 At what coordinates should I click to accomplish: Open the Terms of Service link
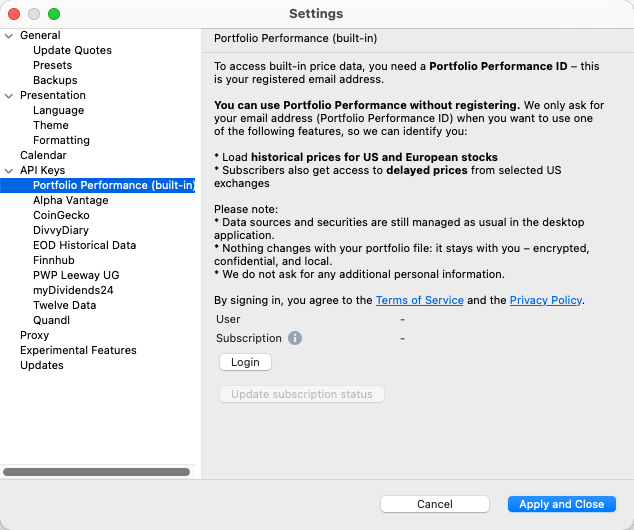[419, 300]
